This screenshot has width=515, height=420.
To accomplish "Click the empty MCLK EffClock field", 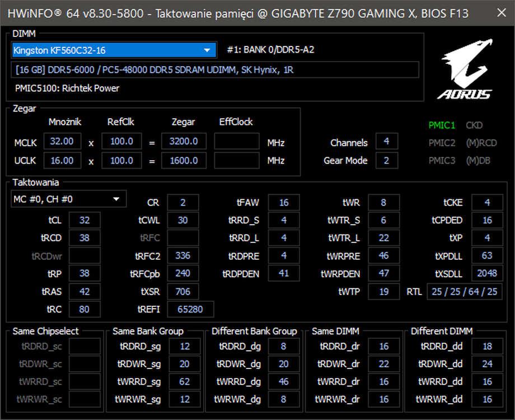I will pyautogui.click(x=236, y=142).
